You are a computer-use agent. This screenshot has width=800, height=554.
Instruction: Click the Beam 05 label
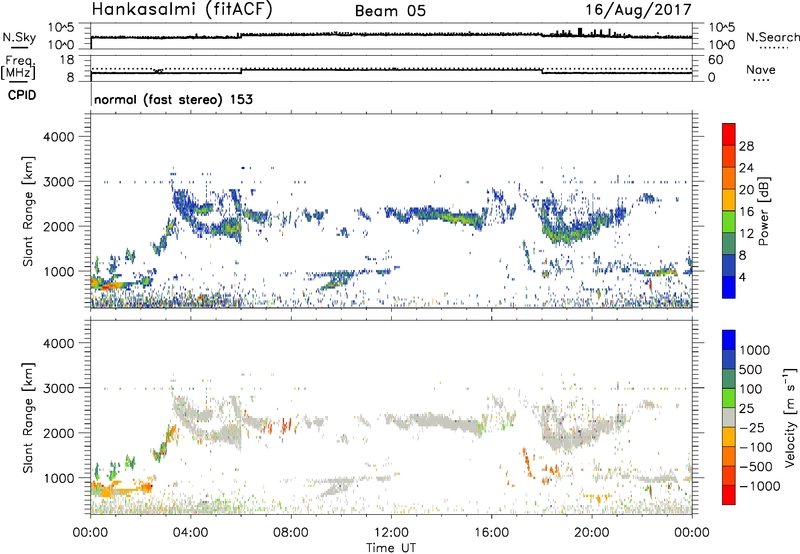(390, 11)
